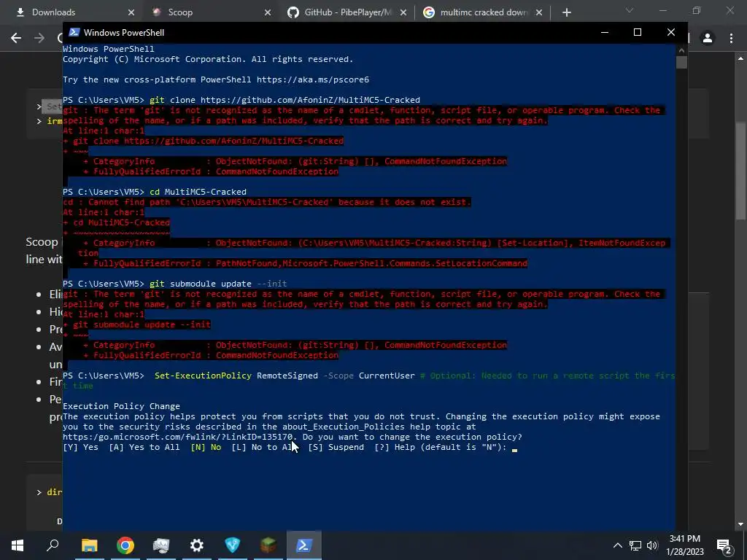Click the 'git submodule update --init' prompt line
The width and height of the screenshot is (747, 560).
[175, 284]
